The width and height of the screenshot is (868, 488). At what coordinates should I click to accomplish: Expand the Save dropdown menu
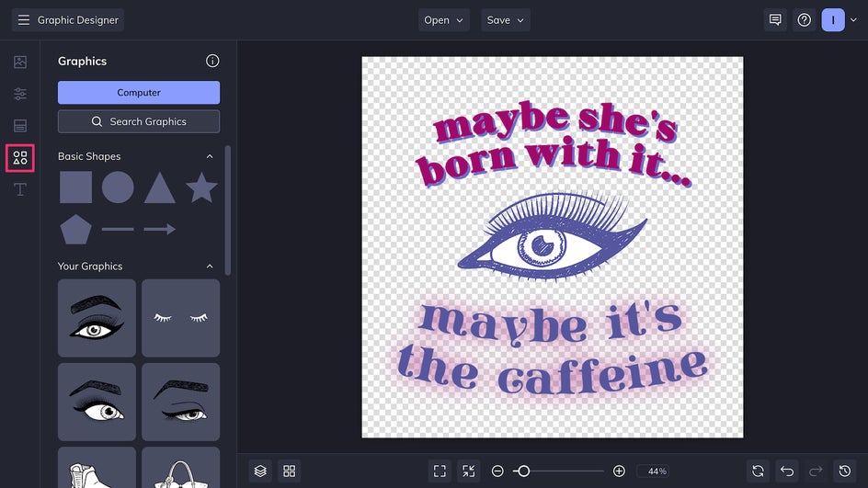coord(506,20)
